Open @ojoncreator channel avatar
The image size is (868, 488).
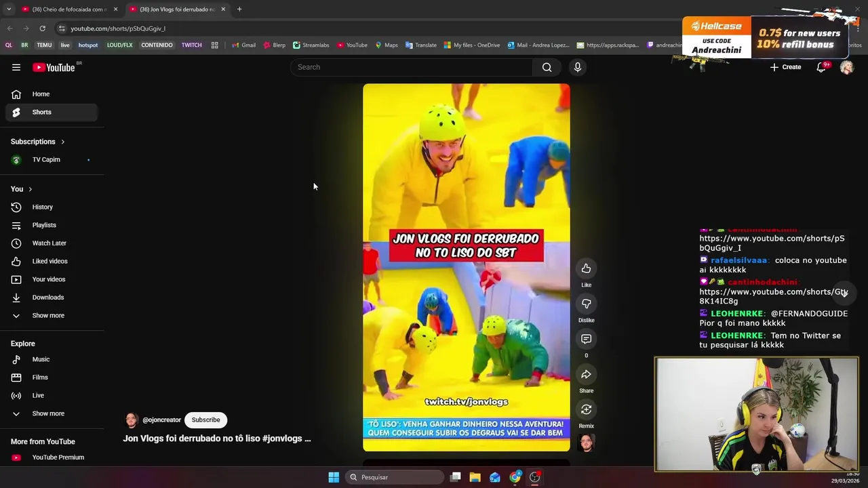tap(132, 420)
